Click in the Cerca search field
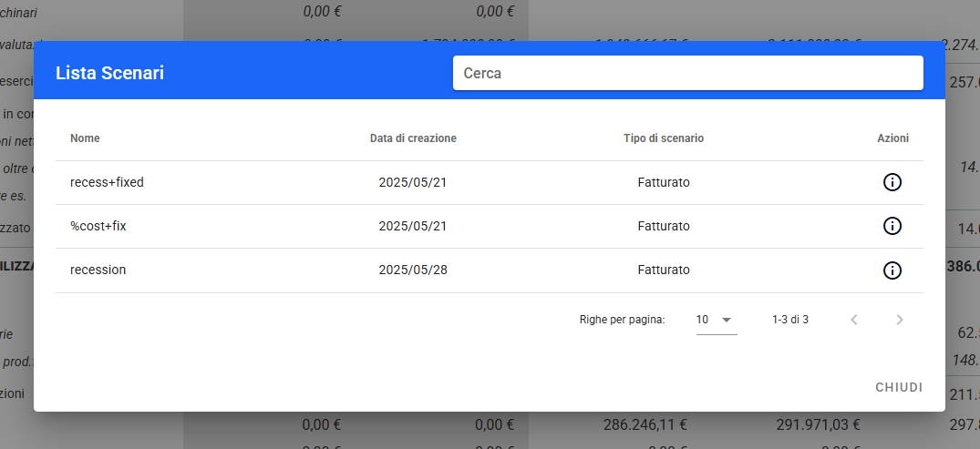The width and height of the screenshot is (980, 449). 687,74
